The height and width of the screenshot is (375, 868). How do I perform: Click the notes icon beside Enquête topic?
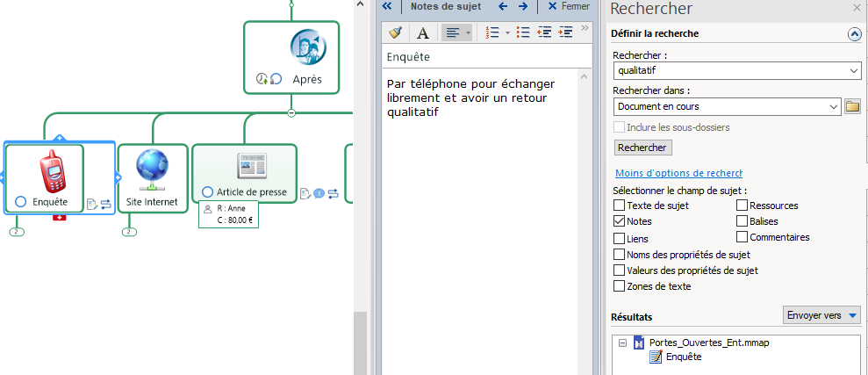pyautogui.click(x=91, y=204)
